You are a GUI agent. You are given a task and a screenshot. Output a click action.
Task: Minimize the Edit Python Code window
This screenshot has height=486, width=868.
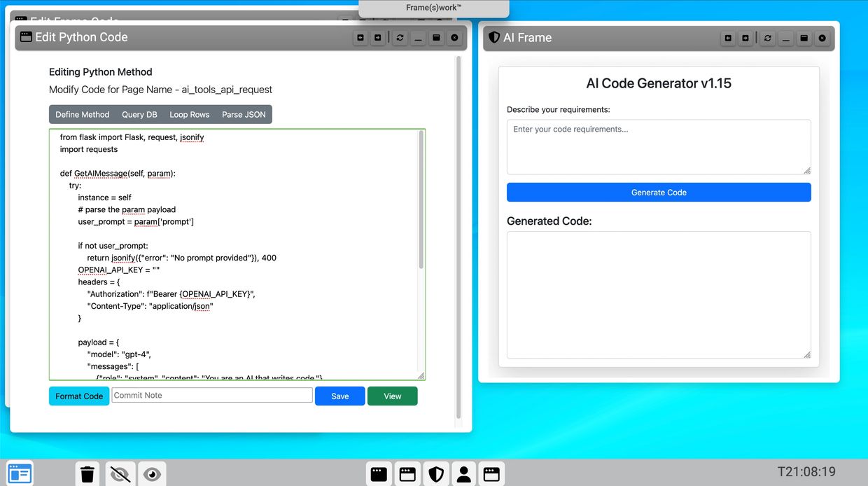click(419, 38)
